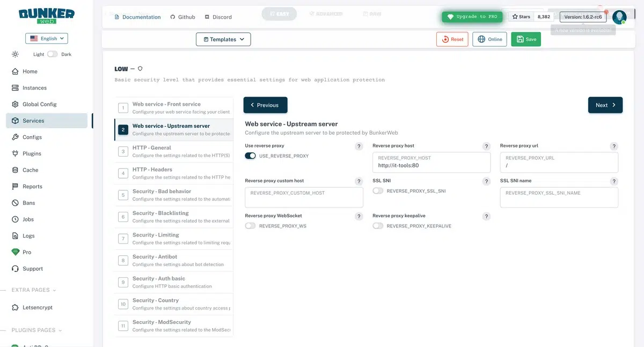Click the Reports icon in sidebar

pos(15,187)
